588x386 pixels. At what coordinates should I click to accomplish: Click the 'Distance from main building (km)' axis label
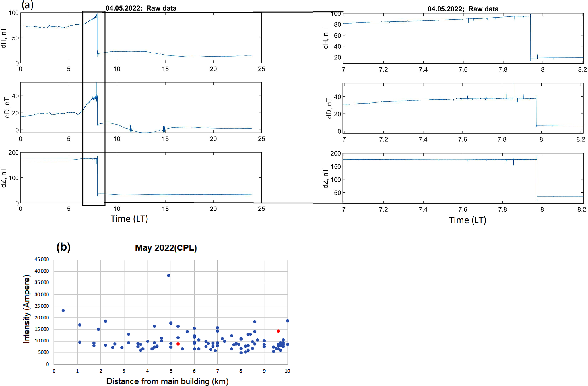[x=167, y=381]
